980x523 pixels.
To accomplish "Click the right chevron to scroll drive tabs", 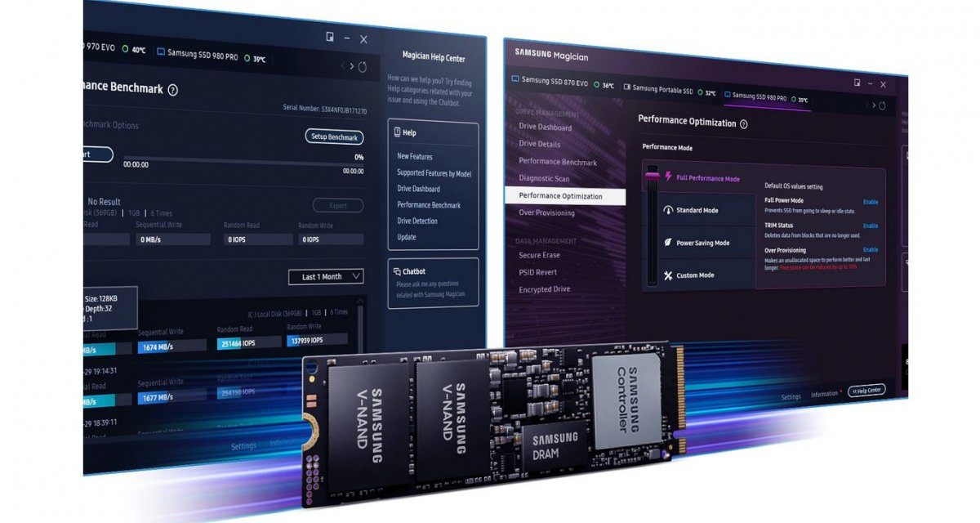I will [x=875, y=105].
